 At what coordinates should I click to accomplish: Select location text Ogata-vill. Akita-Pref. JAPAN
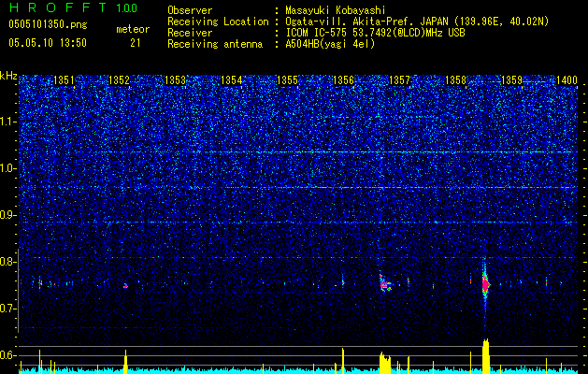coord(366,22)
